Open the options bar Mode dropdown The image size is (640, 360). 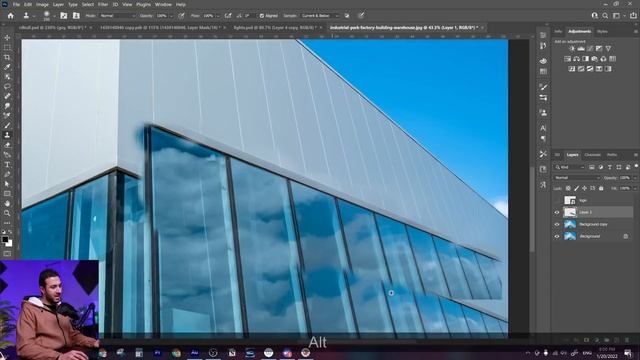[117, 16]
